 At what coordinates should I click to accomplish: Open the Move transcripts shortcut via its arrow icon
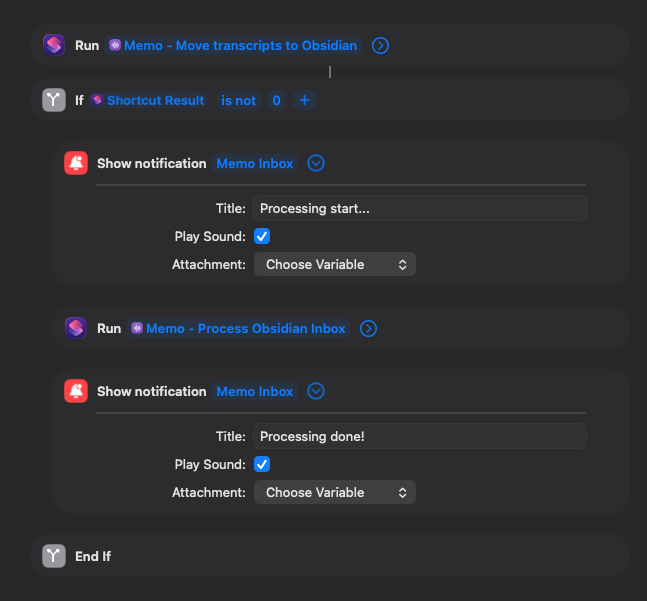[380, 45]
